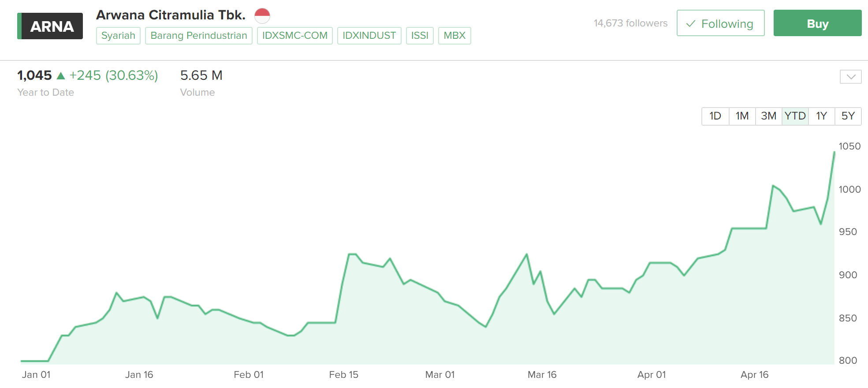Open the IDXSMC-COM index tag
The image size is (868, 388).
pyautogui.click(x=295, y=36)
